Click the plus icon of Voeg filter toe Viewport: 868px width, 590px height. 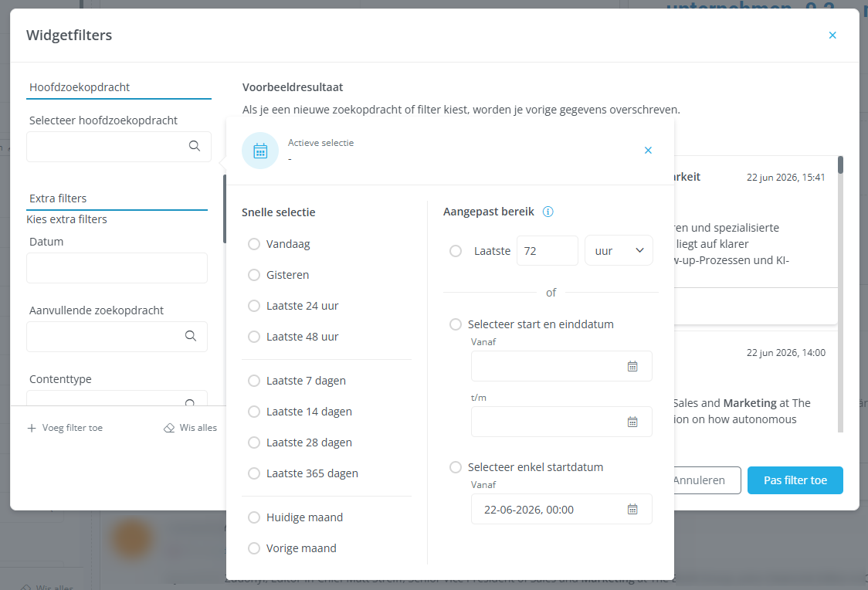32,428
